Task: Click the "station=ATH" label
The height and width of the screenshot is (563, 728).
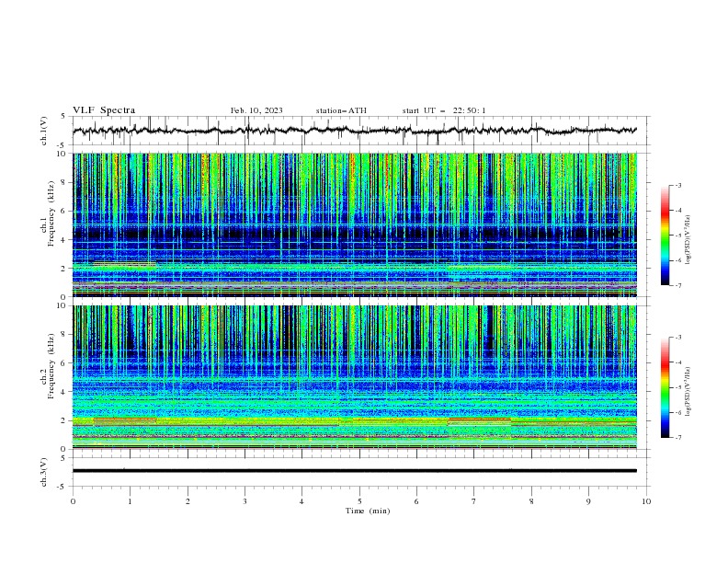Action: (341, 110)
